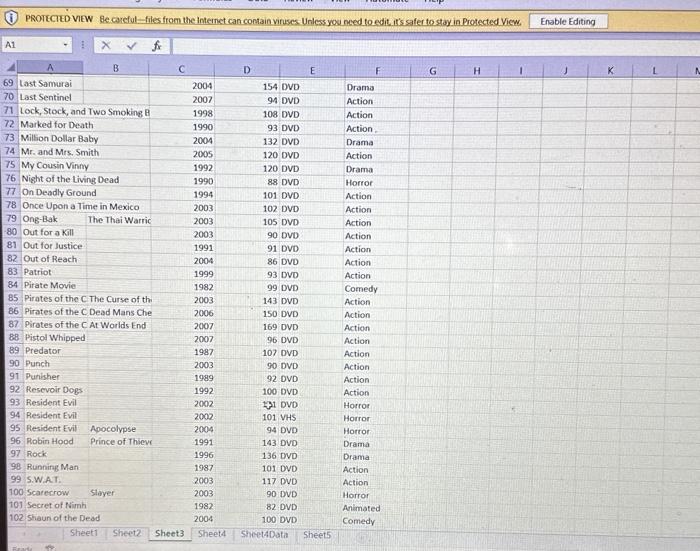Click the 'VHS' format cell
The width and height of the screenshot is (700, 551).
click(x=288, y=418)
